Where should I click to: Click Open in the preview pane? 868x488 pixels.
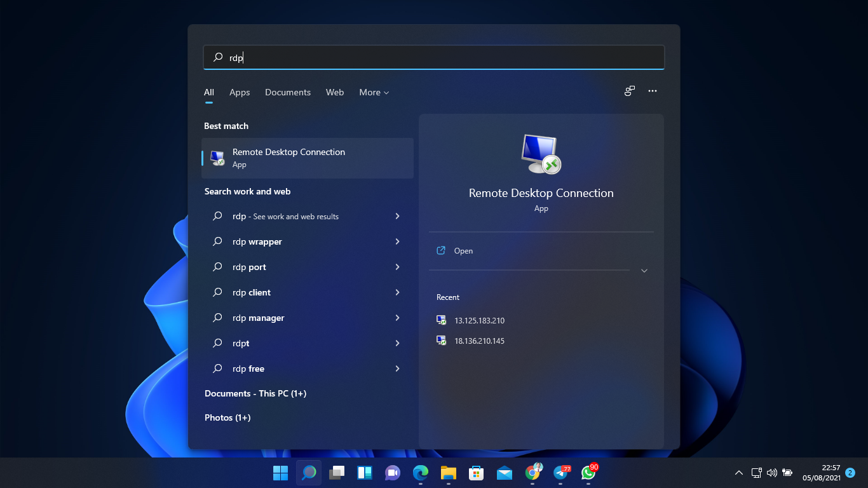[x=463, y=251]
